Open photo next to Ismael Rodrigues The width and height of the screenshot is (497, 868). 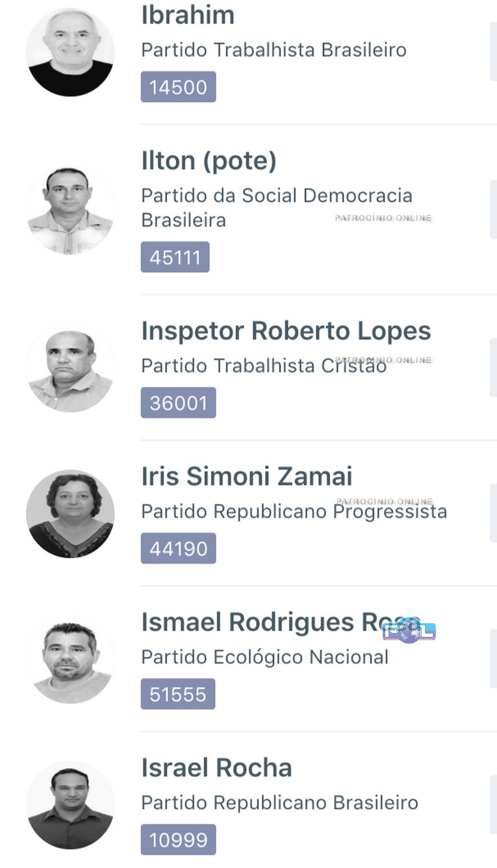70,660
